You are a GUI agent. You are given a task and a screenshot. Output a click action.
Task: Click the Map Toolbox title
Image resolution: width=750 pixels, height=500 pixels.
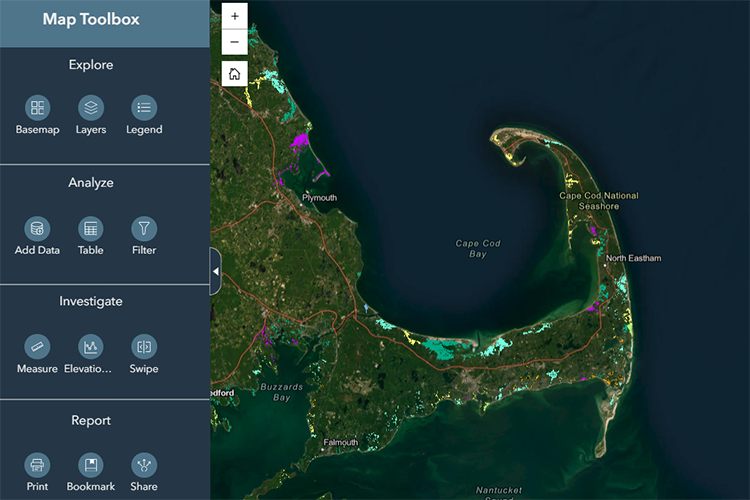91,19
